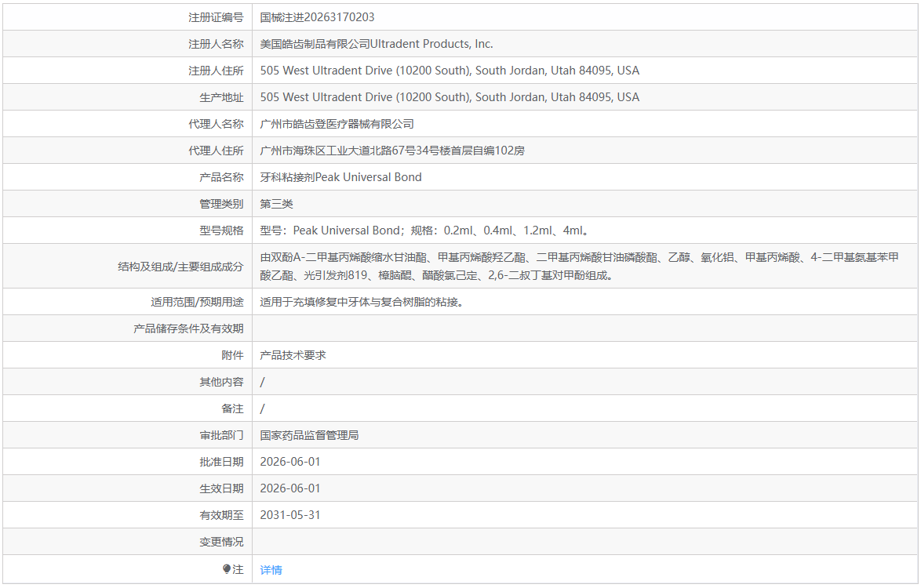Screen dimensions: 921x588
Task: Click the 代理人名称 label
Action: 216,124
